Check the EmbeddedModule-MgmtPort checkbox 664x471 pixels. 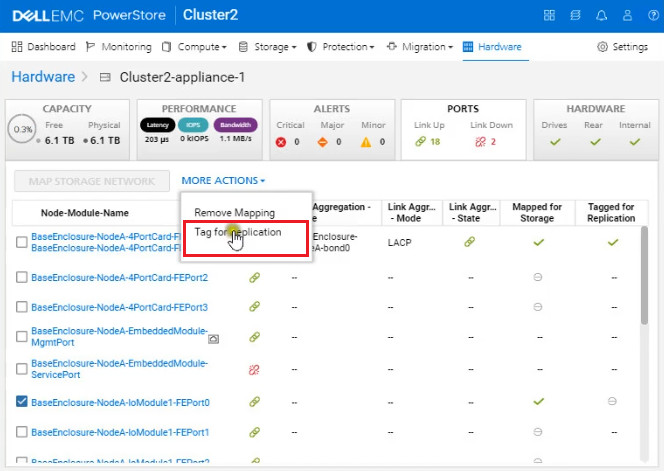tap(22, 337)
